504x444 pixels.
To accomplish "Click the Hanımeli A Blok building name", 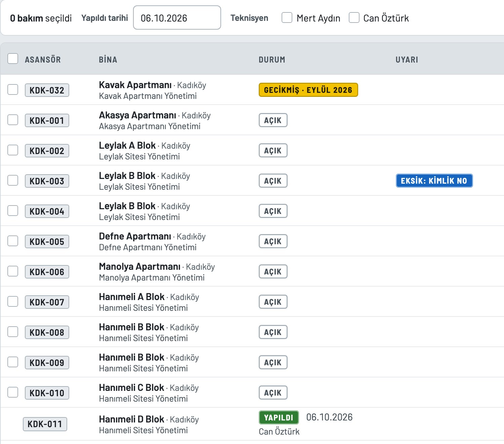I will [x=132, y=297].
